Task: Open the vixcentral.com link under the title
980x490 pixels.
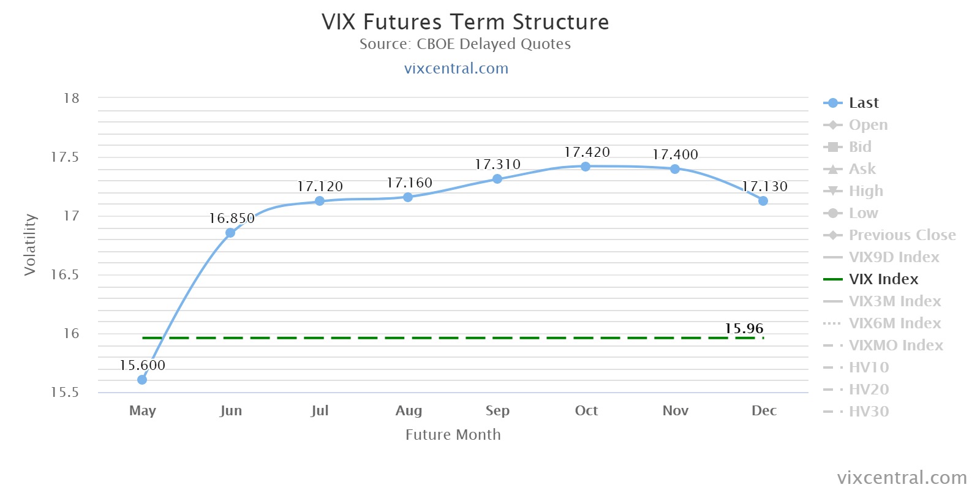Action: pyautogui.click(x=456, y=68)
